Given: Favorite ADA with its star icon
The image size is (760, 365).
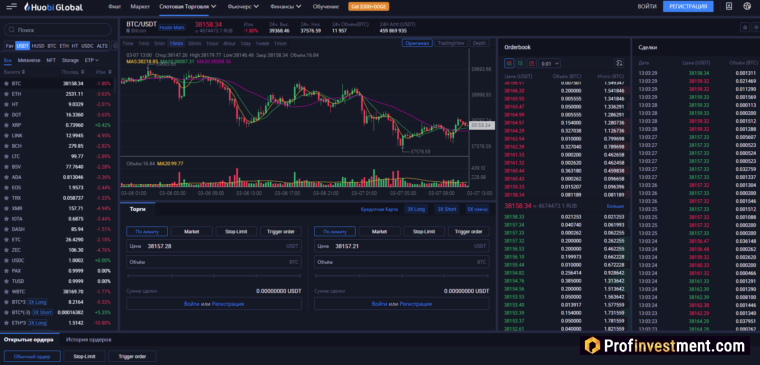Looking at the screenshot, I should (6, 177).
